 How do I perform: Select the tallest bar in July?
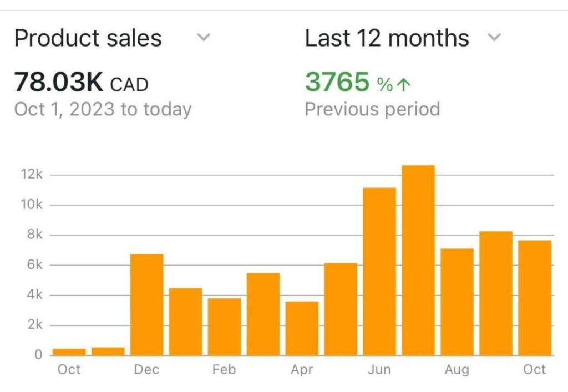419,260
